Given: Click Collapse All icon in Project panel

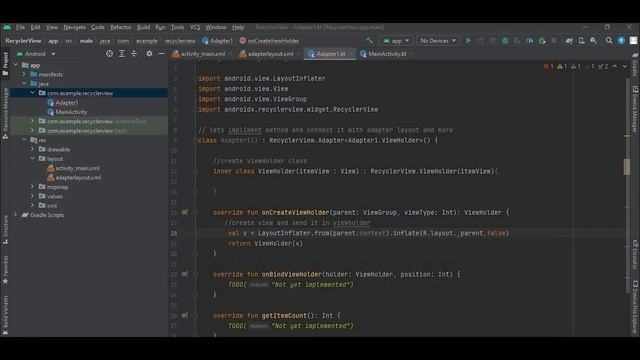Looking at the screenshot, I should coord(134,53).
